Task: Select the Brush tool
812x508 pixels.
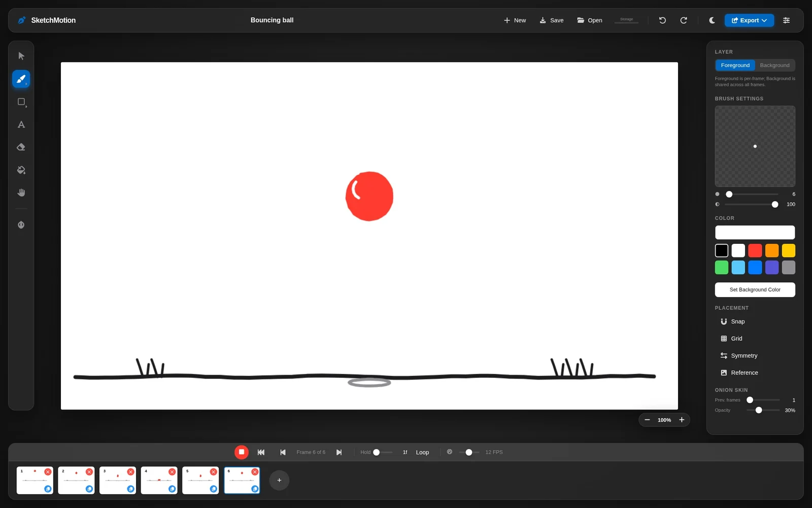Action: click(21, 79)
